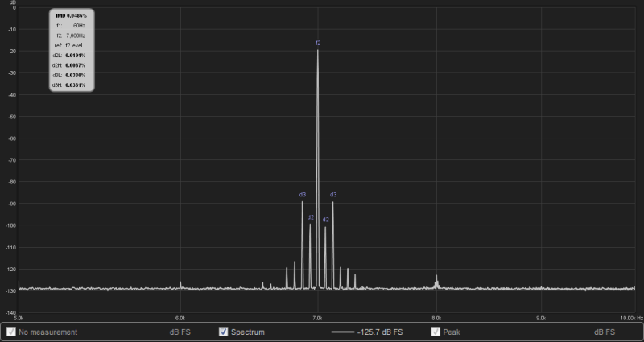Select the Spectrum legend label
This screenshot has width=644, height=342.
(x=248, y=332)
